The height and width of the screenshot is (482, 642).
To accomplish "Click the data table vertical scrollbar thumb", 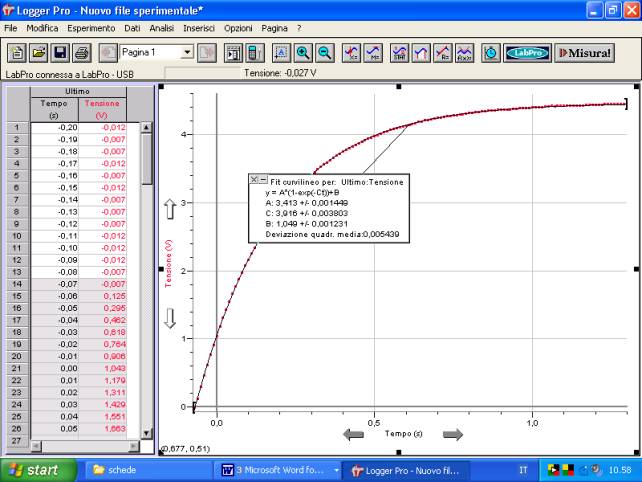I will tap(147, 160).
